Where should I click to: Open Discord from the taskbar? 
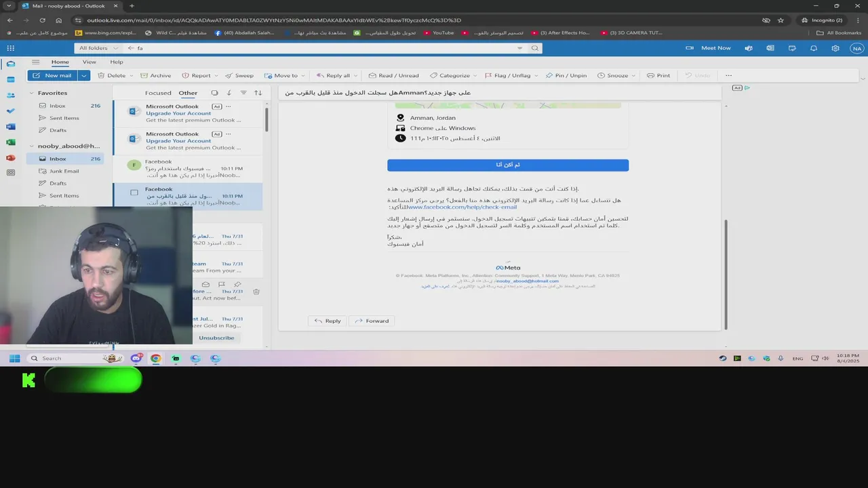(x=136, y=359)
